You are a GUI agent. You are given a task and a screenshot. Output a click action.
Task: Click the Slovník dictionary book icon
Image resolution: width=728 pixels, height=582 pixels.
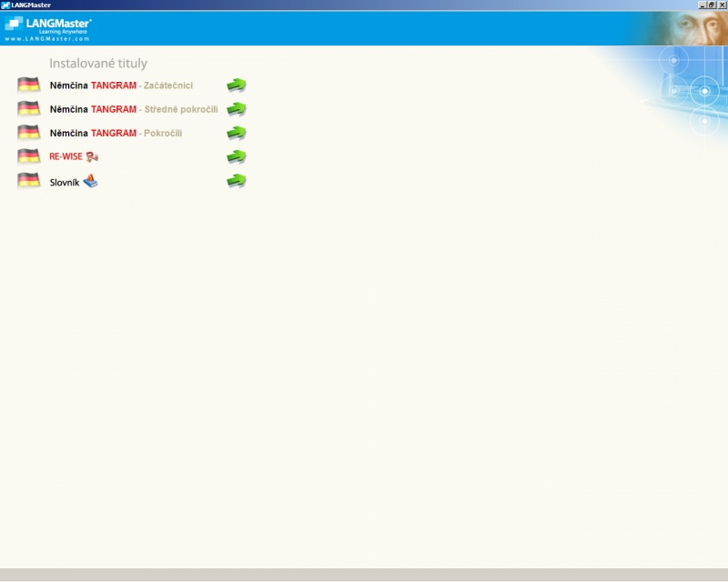click(x=90, y=181)
